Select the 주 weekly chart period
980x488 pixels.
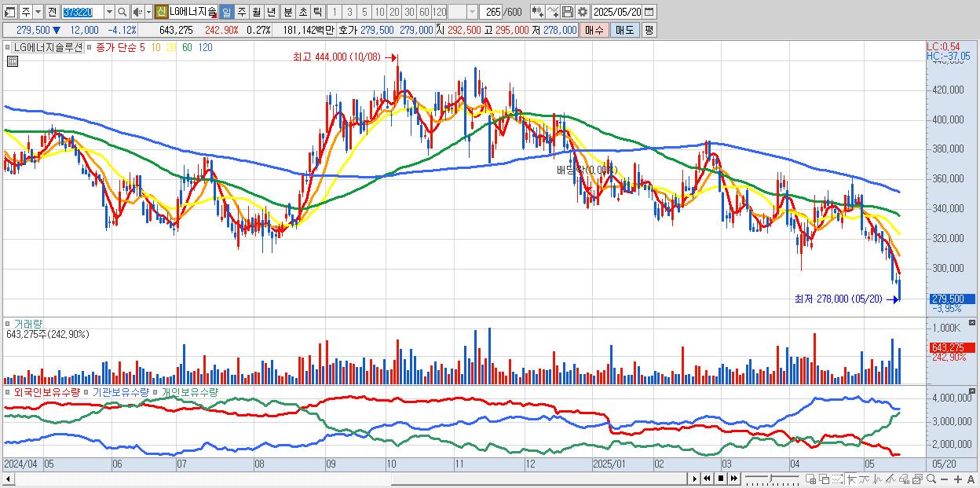(242, 12)
